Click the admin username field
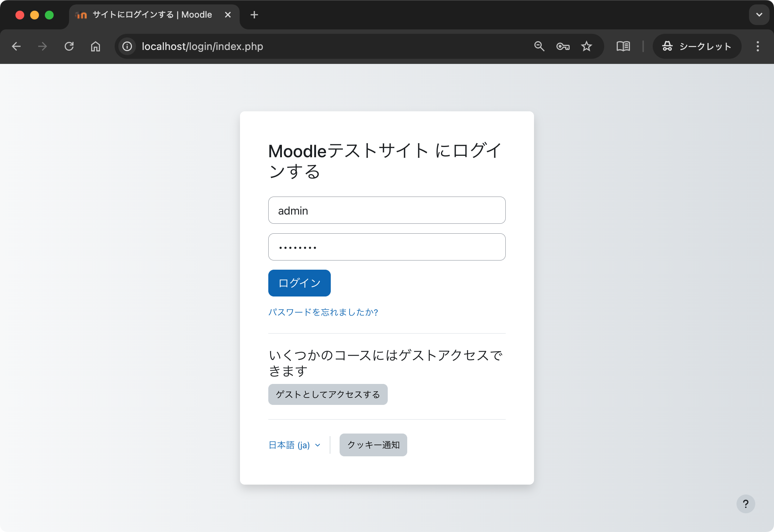The width and height of the screenshot is (774, 532). 386,210
